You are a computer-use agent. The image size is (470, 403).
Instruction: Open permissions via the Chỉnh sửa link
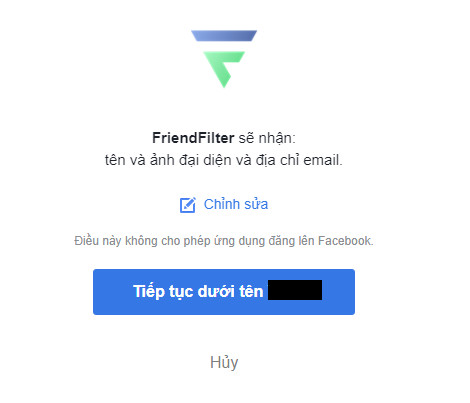236,204
